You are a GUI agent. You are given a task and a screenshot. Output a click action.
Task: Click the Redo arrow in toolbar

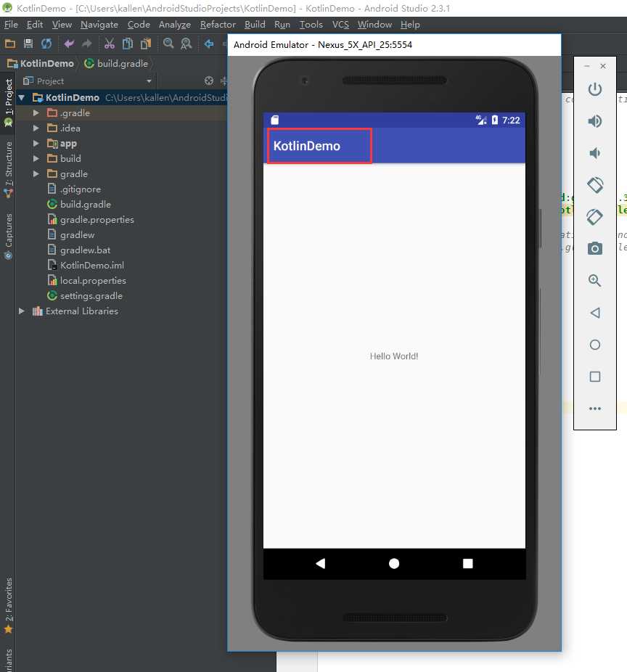[x=86, y=44]
